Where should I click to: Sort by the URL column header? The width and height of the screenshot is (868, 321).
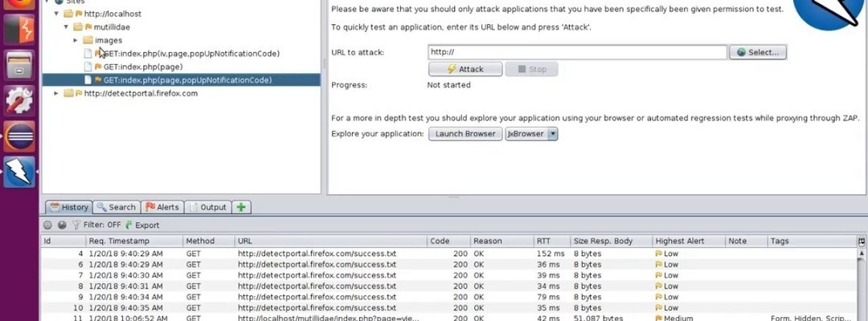(331, 242)
